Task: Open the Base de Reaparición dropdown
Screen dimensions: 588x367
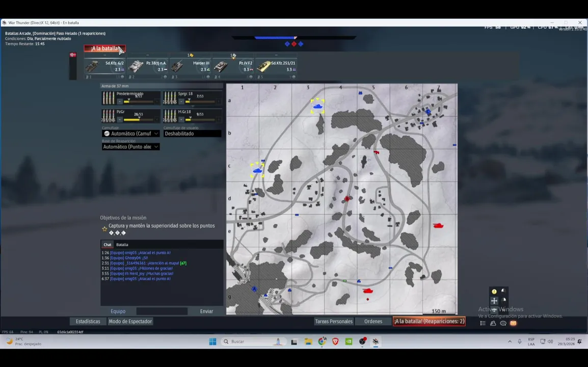Action: click(130, 147)
